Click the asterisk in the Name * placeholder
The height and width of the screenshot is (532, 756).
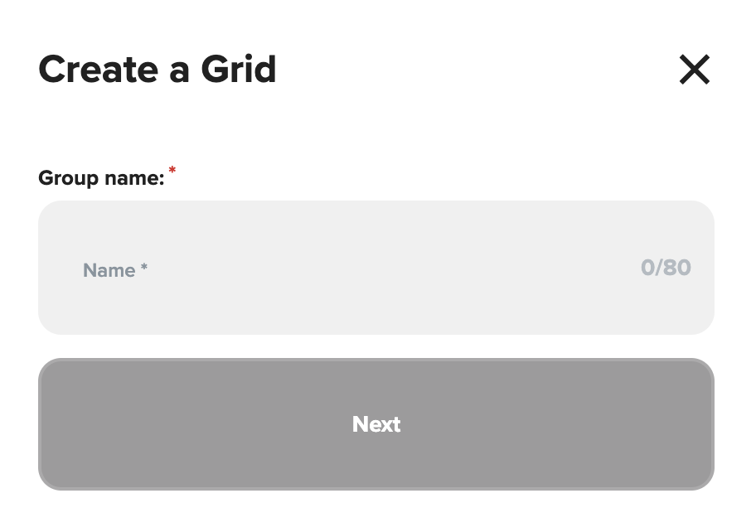coord(143,268)
